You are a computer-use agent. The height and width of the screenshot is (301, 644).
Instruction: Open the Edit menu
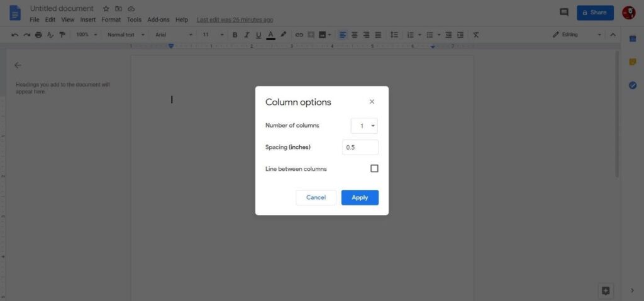[50, 19]
